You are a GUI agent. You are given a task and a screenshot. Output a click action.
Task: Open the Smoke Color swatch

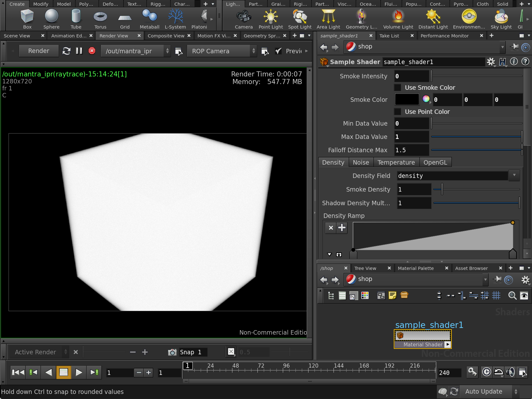[407, 100]
